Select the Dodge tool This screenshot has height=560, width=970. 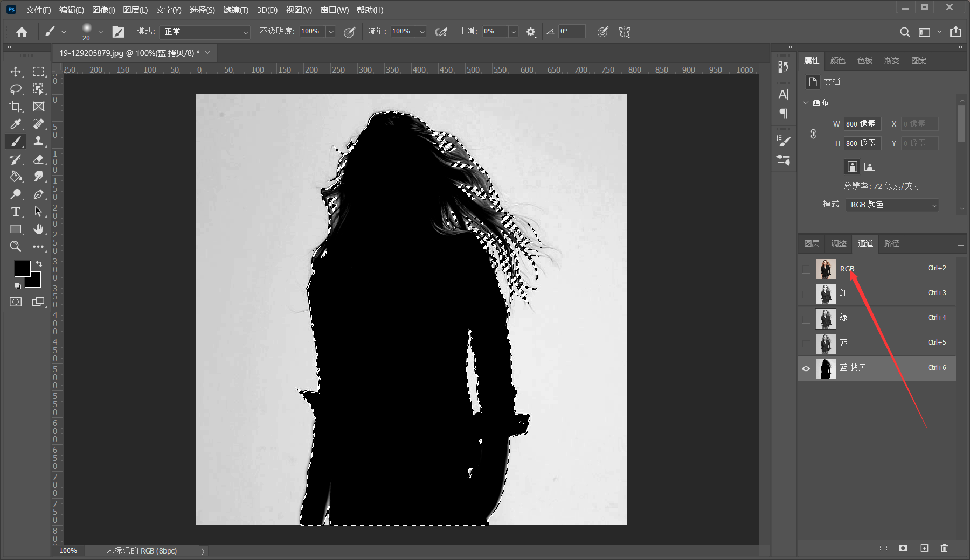point(16,194)
